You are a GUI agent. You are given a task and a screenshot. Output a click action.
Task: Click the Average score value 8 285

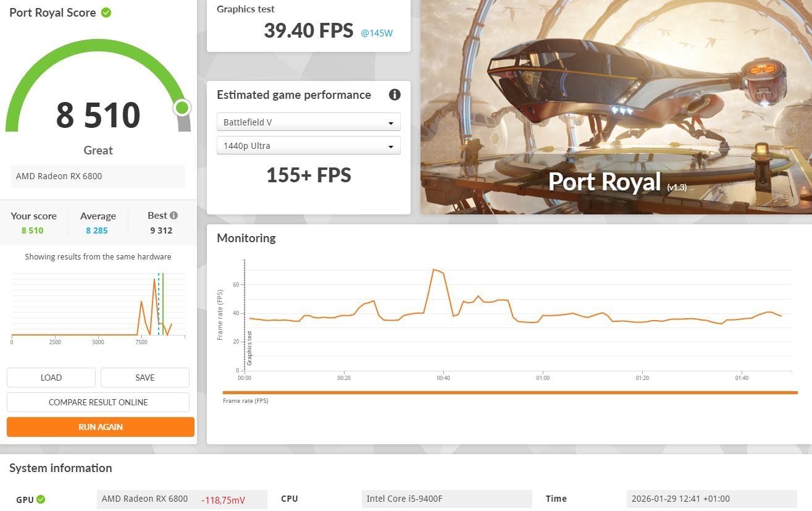tap(97, 230)
